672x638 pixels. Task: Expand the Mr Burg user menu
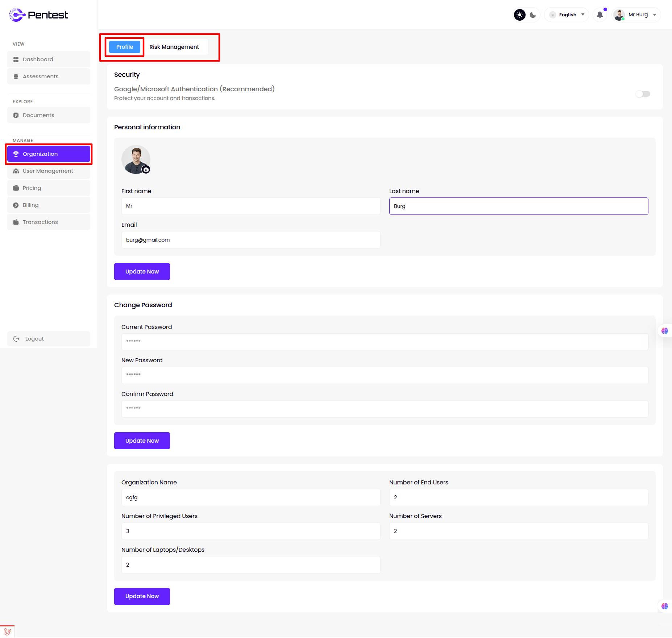click(x=637, y=15)
